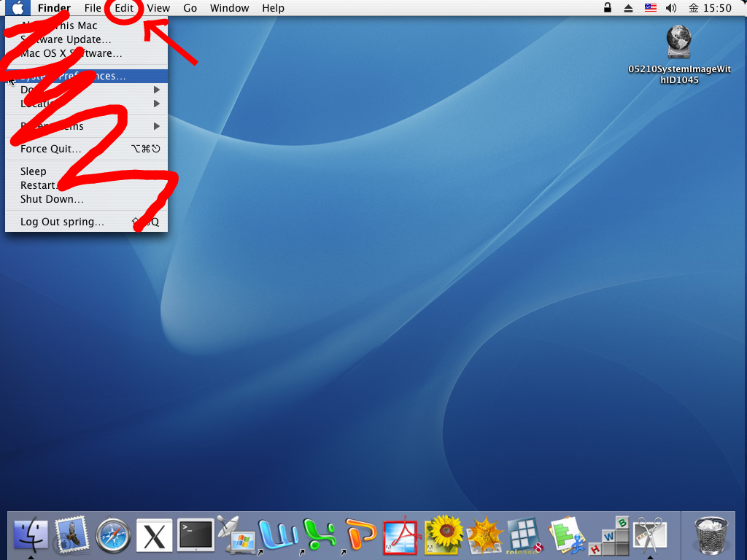Launch Terminal from the dock
The image size is (747, 560).
196,536
